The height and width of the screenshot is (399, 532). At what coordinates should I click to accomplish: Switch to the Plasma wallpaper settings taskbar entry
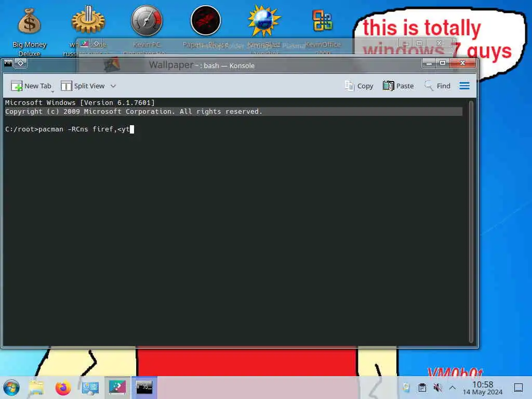click(x=117, y=388)
